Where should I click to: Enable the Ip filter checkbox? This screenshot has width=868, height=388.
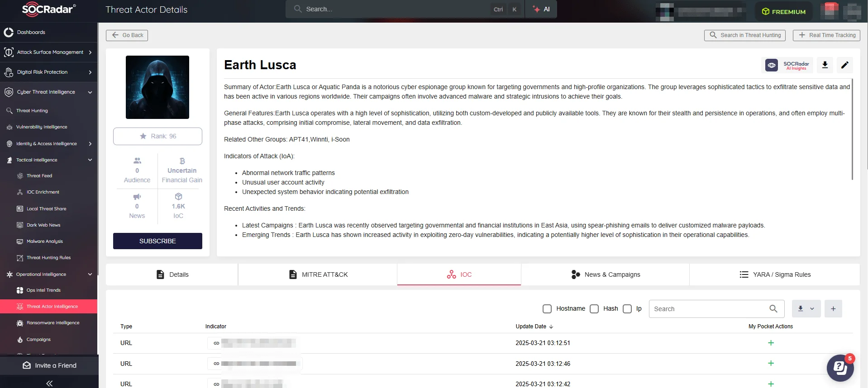tap(627, 309)
